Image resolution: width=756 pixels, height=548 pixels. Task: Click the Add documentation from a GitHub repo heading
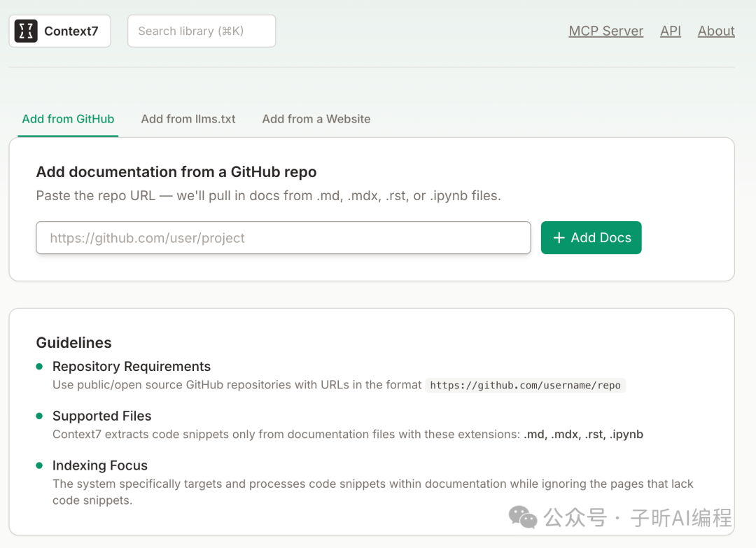point(176,172)
